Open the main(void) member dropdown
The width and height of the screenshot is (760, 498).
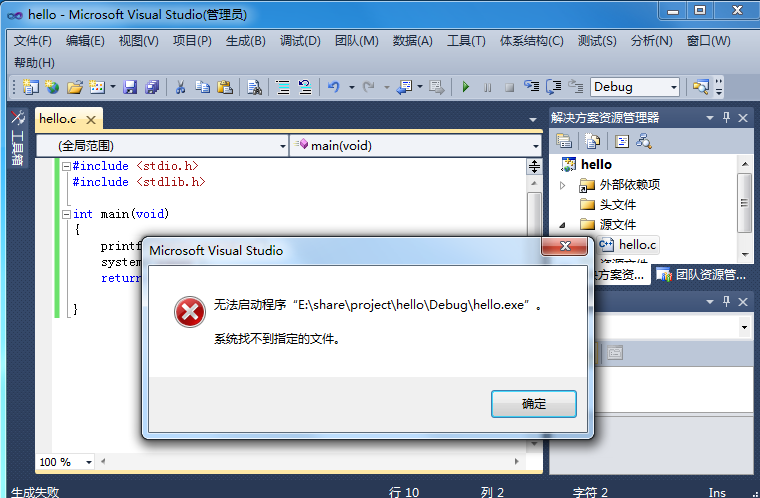coord(416,145)
